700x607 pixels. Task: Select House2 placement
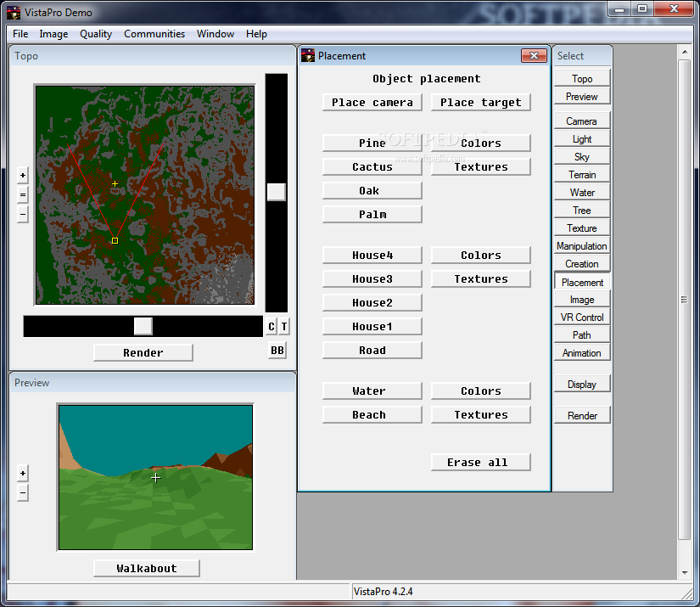coord(372,303)
